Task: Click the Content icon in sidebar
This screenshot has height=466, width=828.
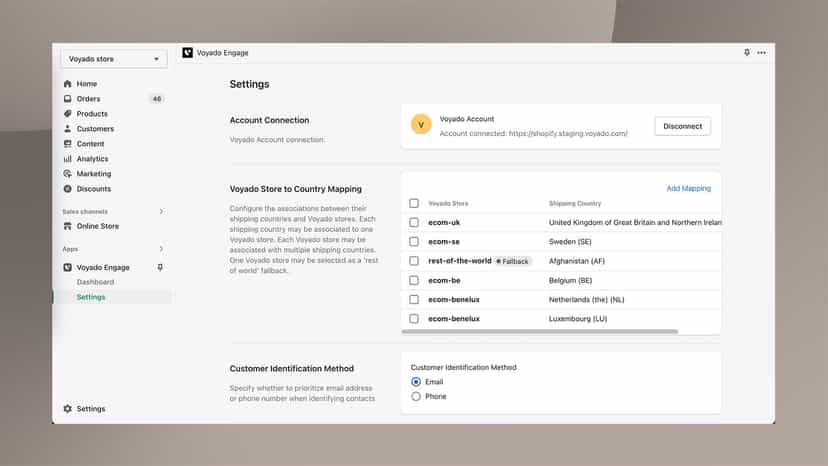Action: 68,144
